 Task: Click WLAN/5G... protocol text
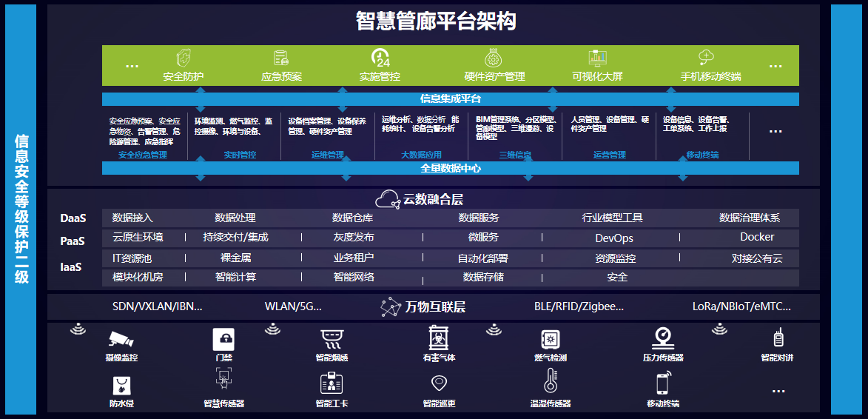click(x=293, y=306)
